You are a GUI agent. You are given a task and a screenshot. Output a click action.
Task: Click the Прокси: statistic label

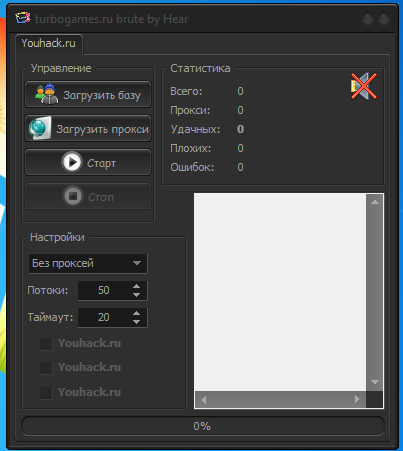(x=190, y=110)
